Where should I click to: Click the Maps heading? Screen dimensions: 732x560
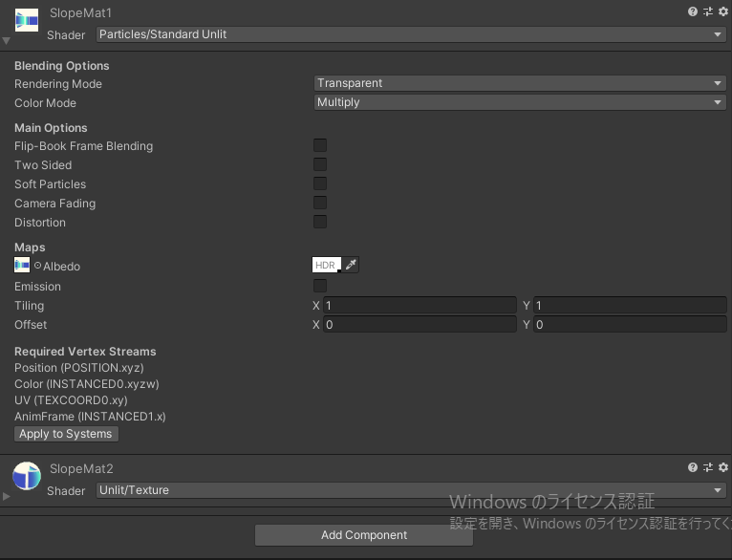30,248
